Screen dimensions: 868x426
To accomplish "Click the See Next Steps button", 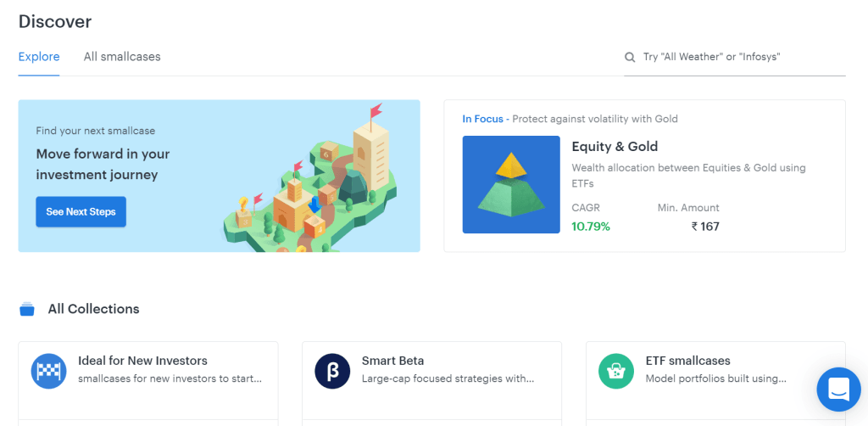I will tap(81, 211).
